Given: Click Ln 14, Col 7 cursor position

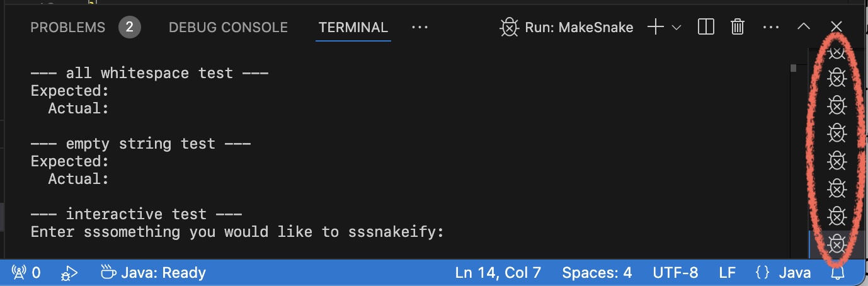Looking at the screenshot, I should coord(498,273).
